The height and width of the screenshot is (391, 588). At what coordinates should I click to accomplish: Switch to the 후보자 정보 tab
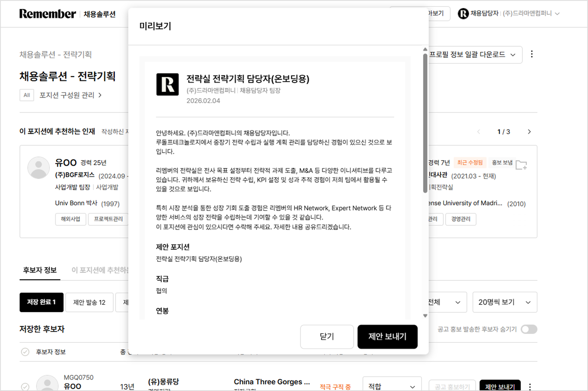click(40, 270)
